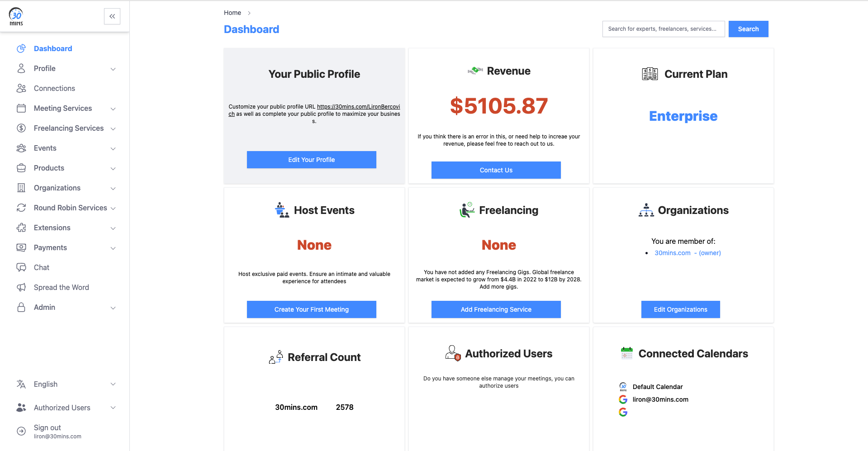
Task: Open the Products menu item
Action: point(49,168)
